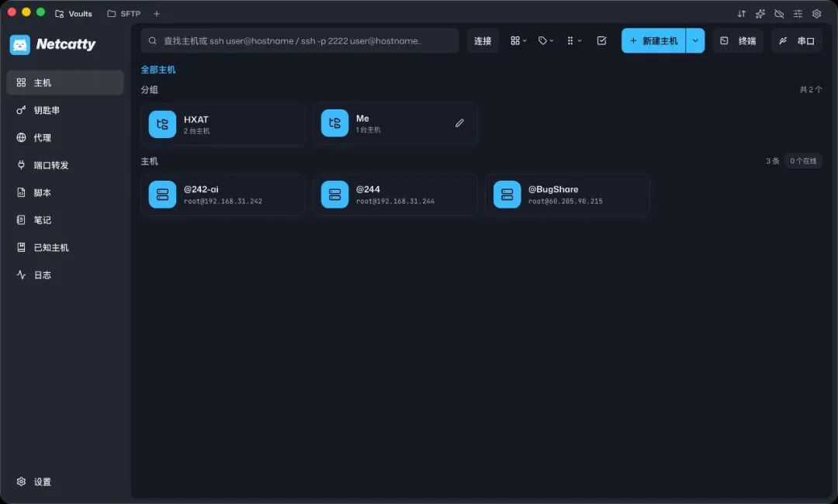Click the 1台主机 label under Me
Image resolution: width=838 pixels, height=504 pixels.
coord(369,129)
